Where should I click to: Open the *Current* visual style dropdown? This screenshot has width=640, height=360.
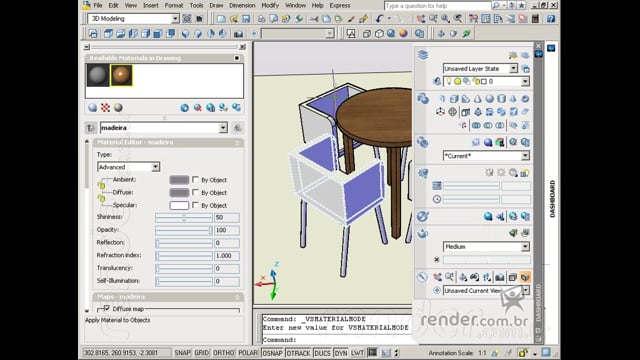tap(525, 156)
